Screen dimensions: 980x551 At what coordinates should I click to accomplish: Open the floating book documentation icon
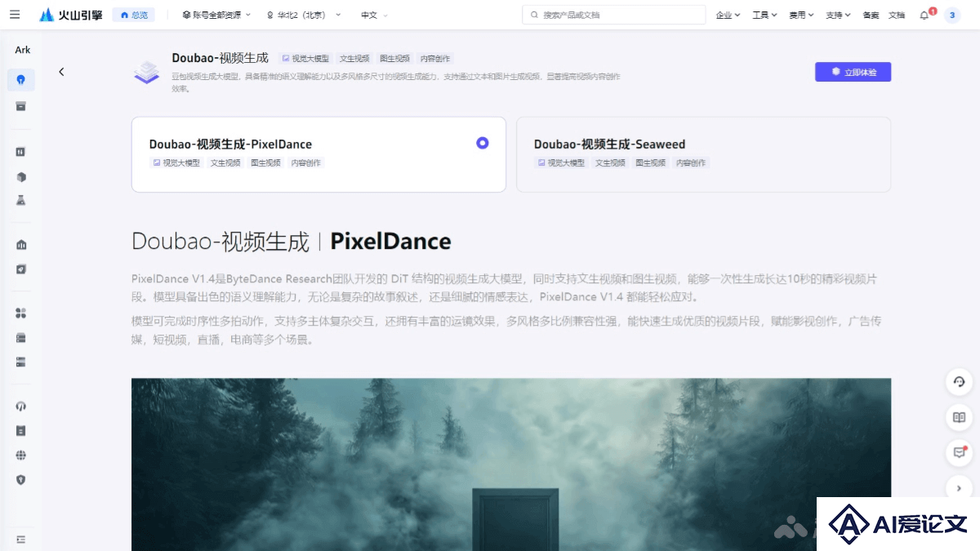960,417
